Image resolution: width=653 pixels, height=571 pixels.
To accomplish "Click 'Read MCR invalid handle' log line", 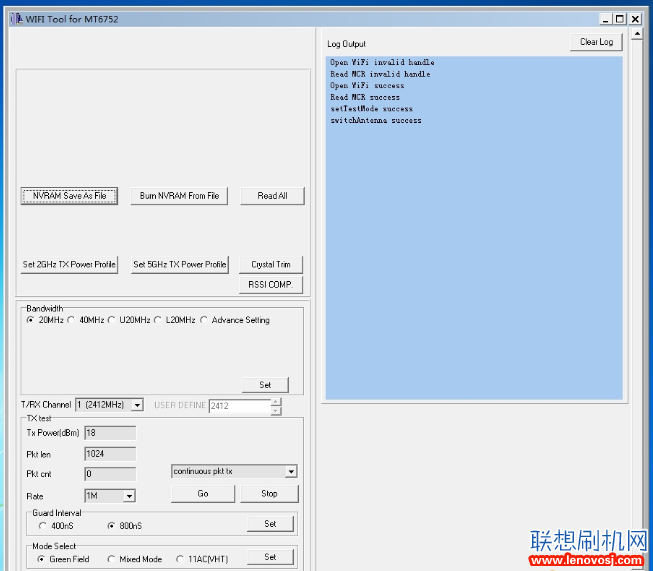I will pos(380,74).
